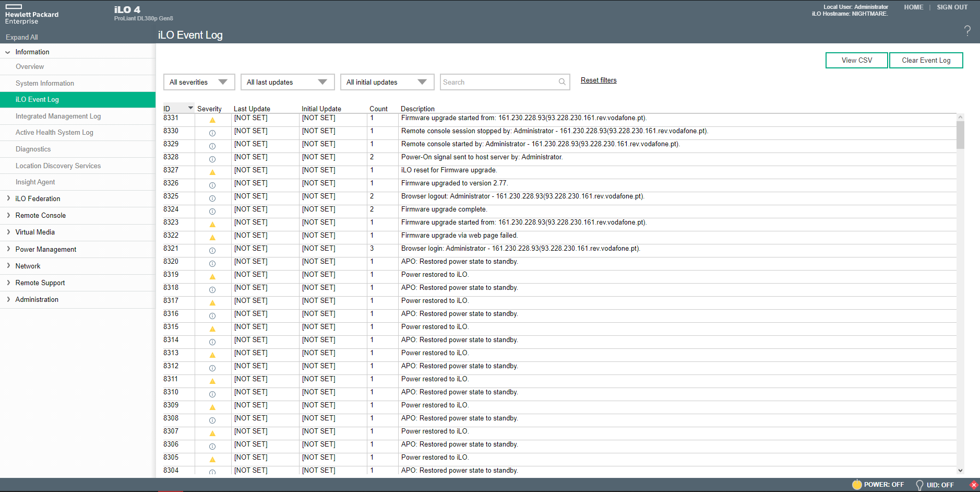The width and height of the screenshot is (980, 492).
Task: Click the info icon for event 8318
Action: pos(212,290)
